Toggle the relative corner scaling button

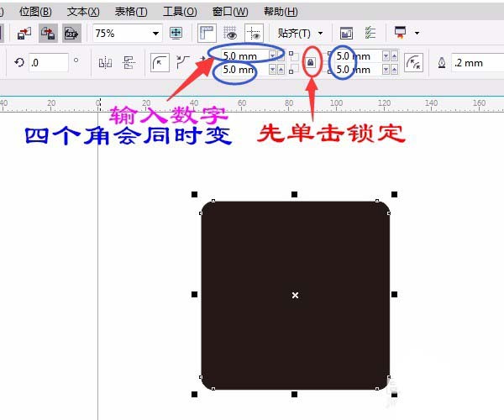413,63
